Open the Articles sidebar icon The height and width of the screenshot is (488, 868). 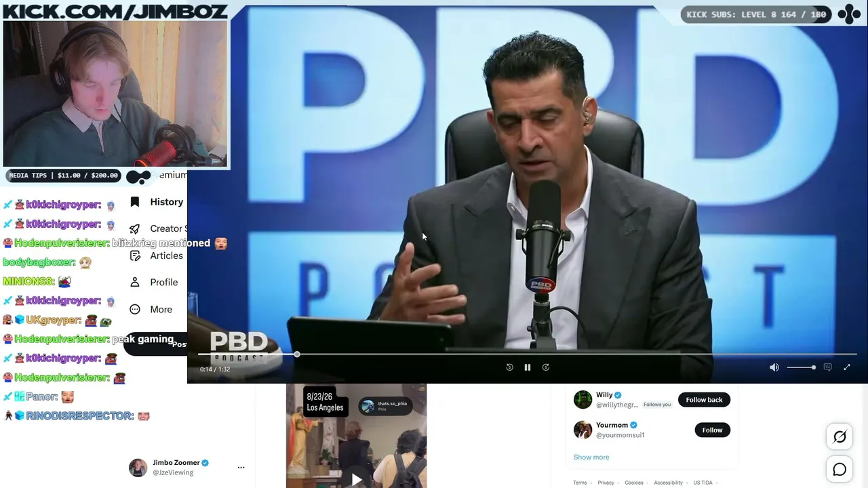click(x=135, y=256)
